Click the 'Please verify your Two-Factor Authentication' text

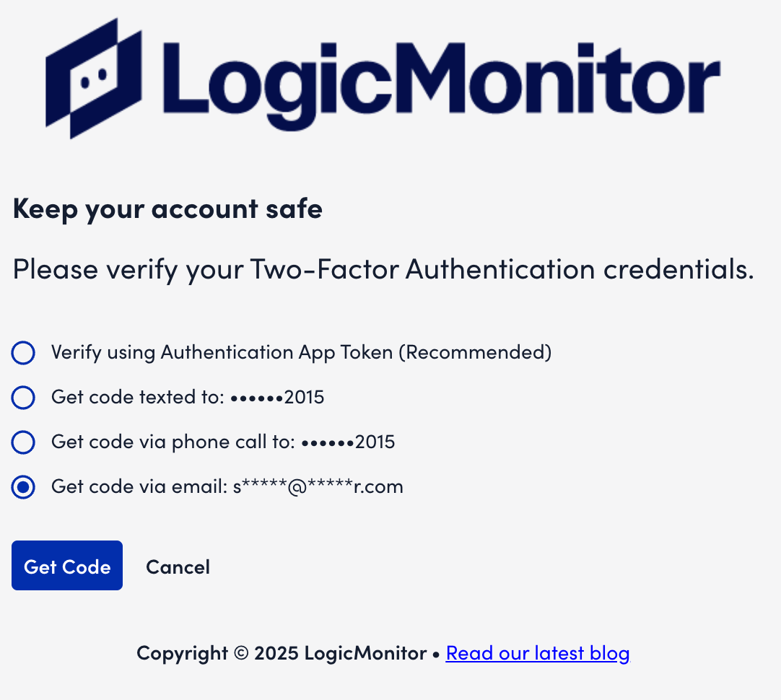coord(383,269)
